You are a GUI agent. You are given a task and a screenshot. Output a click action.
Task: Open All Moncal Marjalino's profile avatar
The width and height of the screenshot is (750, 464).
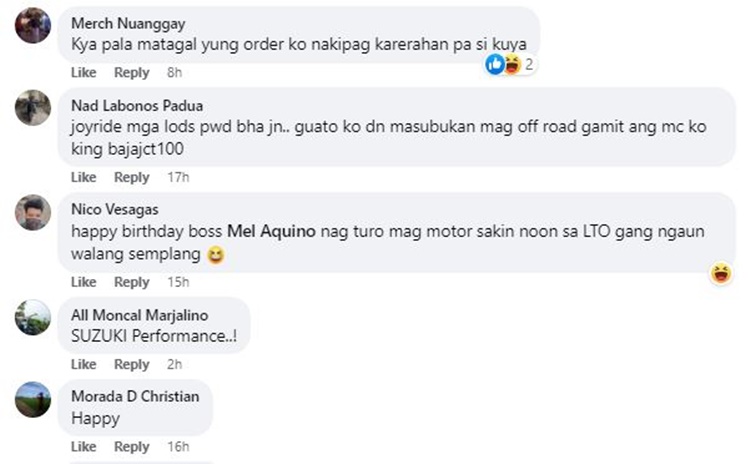33,316
